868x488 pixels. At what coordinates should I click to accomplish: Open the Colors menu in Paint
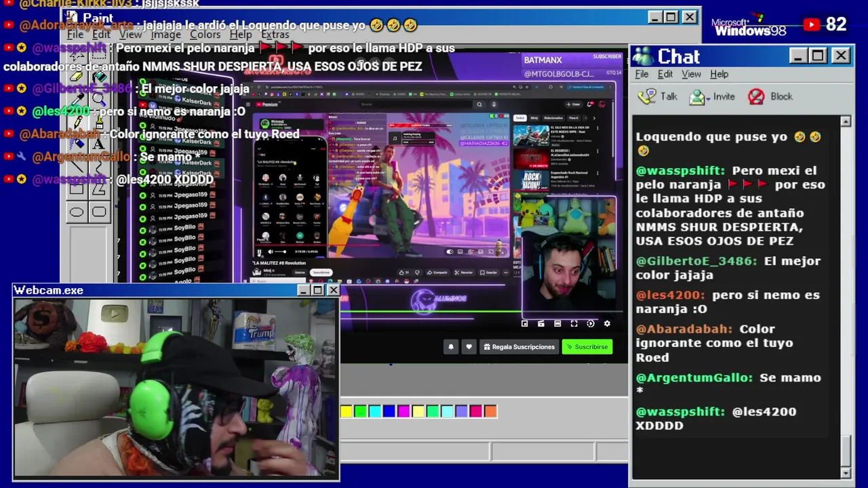(205, 35)
